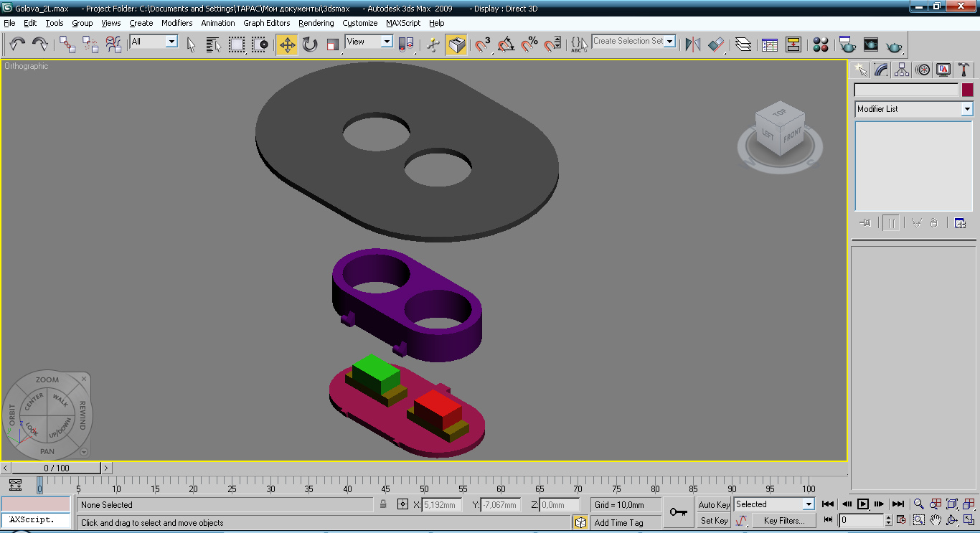The height and width of the screenshot is (533, 980).
Task: Click the Play Animation button
Action: [863, 504]
